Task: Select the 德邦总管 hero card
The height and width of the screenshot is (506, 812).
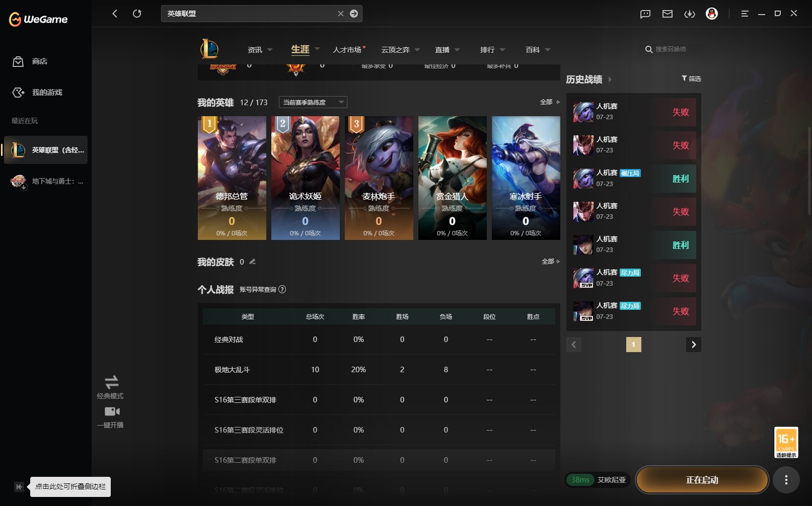Action: (232, 178)
